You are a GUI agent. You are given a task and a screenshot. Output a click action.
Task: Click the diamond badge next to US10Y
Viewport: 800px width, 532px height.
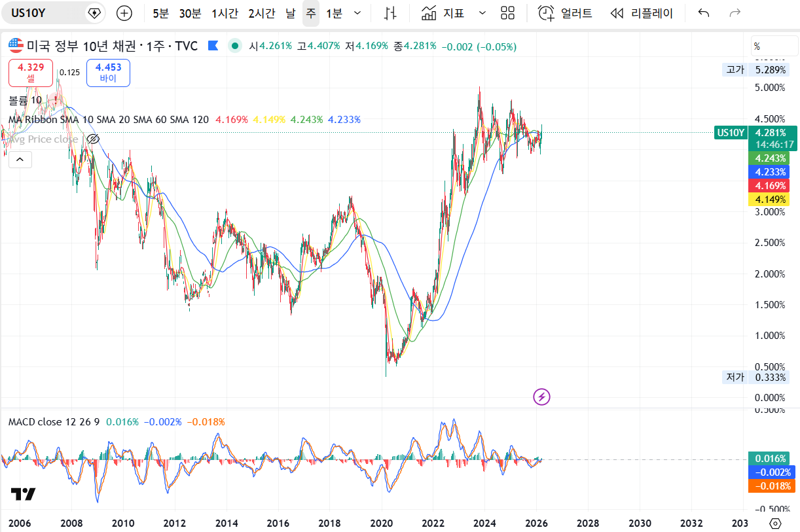pyautogui.click(x=95, y=12)
